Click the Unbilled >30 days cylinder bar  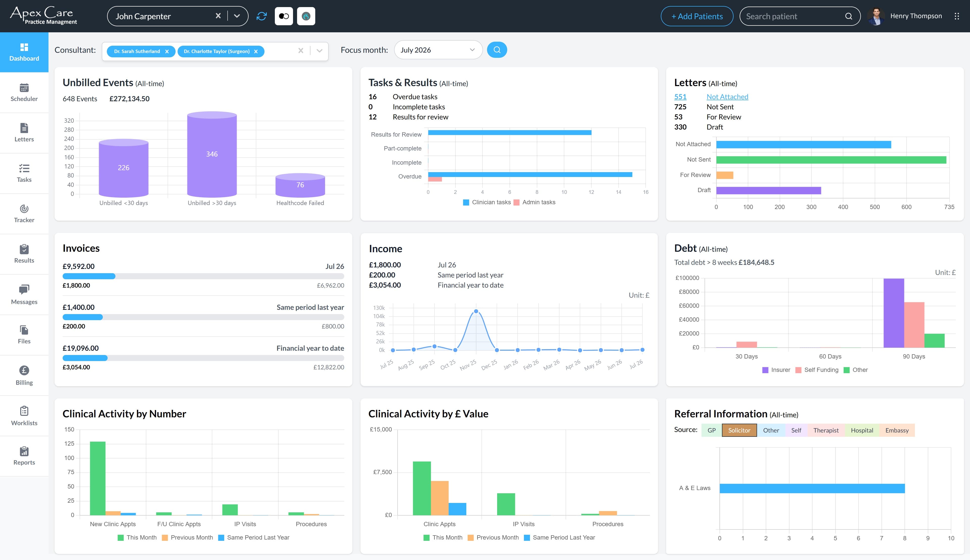pos(212,155)
